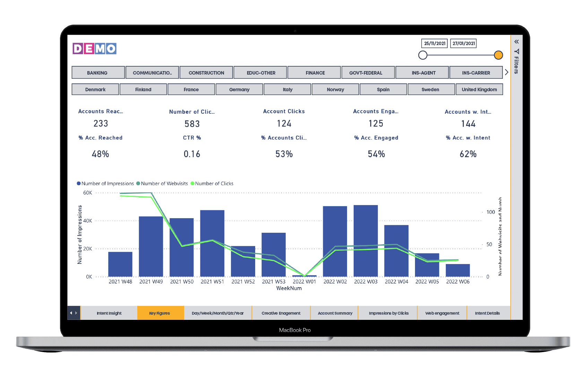Image resolution: width=588 pixels, height=375 pixels.
Task: Open the Filters pane via the funnel icon
Action: 516,51
